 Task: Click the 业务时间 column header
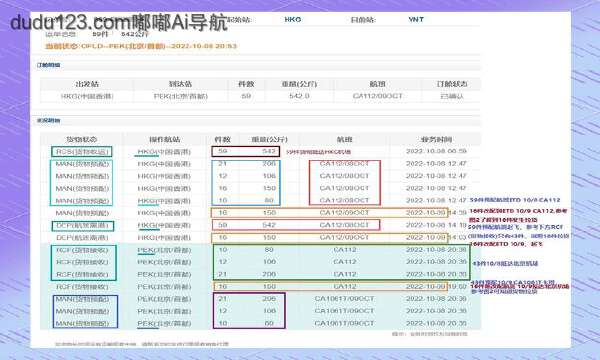436,140
